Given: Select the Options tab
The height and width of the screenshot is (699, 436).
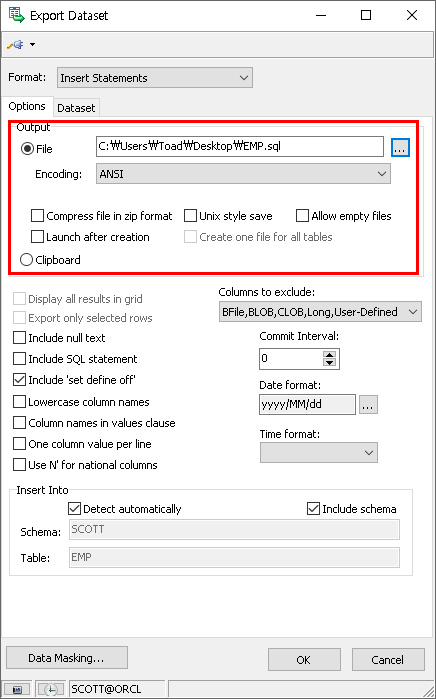Looking at the screenshot, I should tap(27, 106).
